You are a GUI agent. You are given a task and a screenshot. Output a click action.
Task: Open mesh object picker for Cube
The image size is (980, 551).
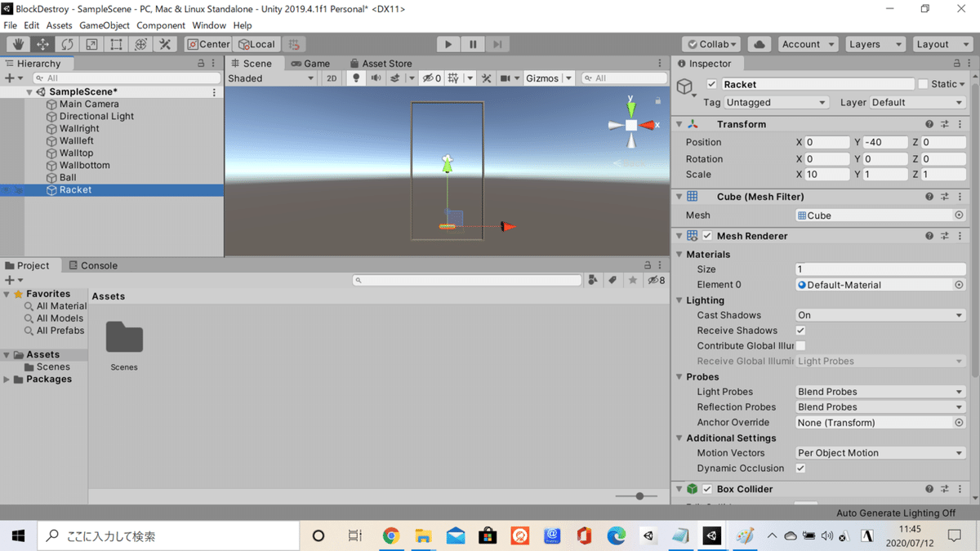[x=959, y=216]
